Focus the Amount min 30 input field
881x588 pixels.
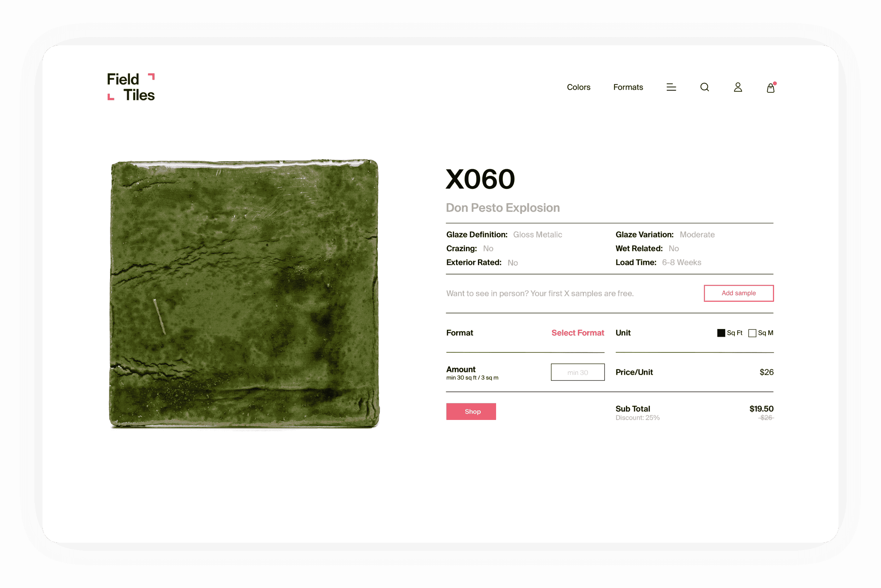(x=577, y=371)
